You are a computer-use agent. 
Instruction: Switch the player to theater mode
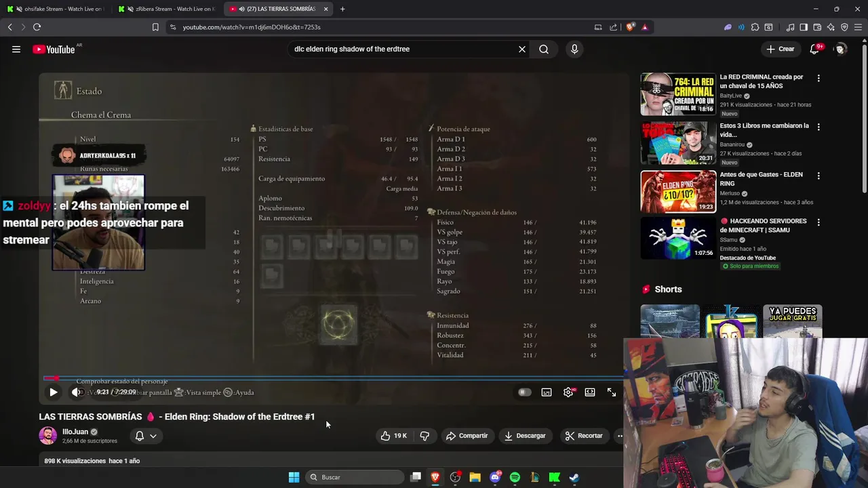pyautogui.click(x=590, y=392)
